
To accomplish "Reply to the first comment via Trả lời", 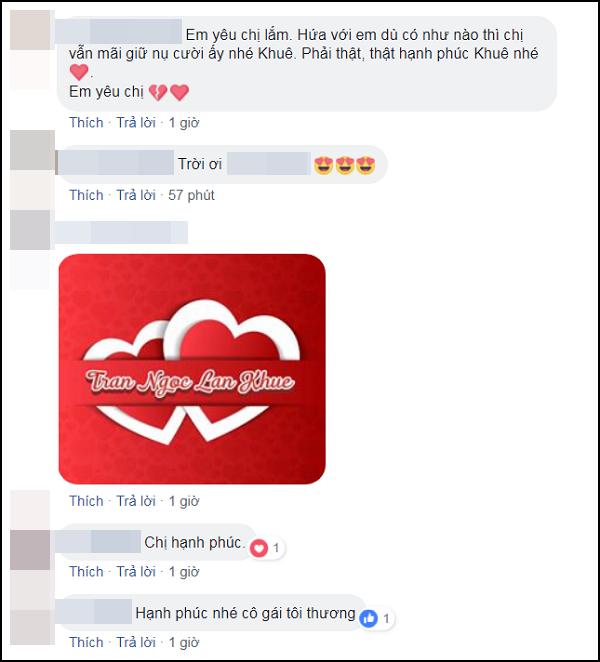I will [136, 122].
